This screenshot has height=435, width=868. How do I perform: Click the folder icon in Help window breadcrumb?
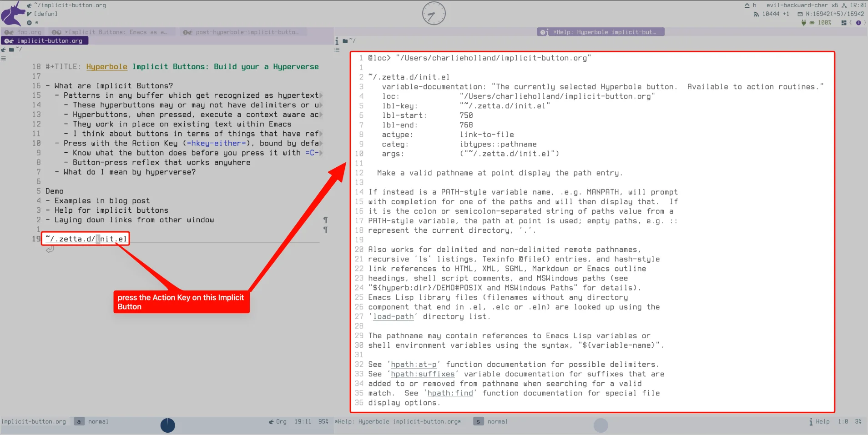pos(345,41)
